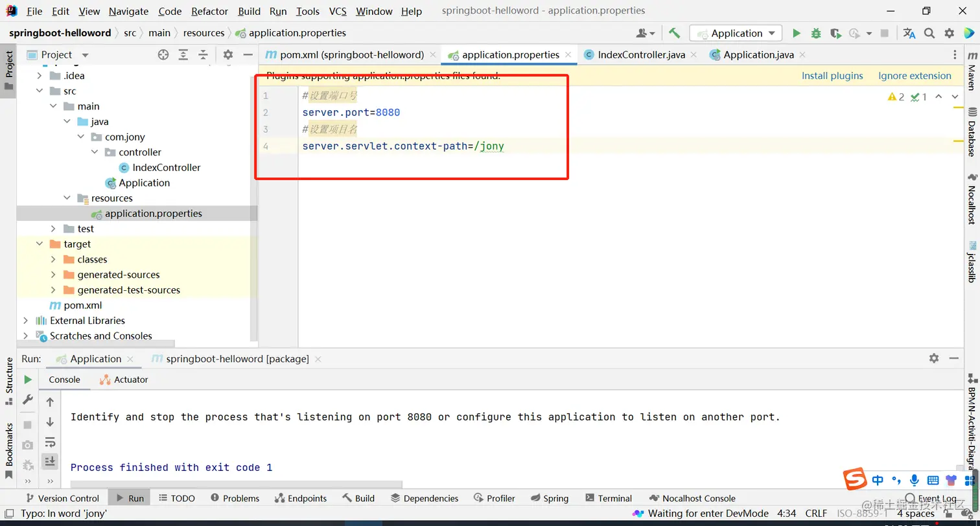The image size is (980, 526).
Task: Open the Translate icon in the toolbar
Action: pos(909,33)
